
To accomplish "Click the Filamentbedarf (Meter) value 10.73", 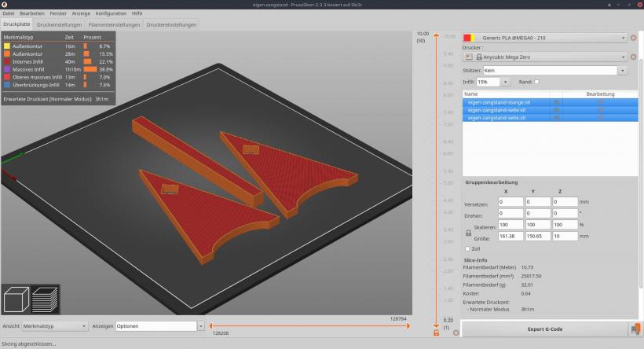I will click(x=527, y=267).
